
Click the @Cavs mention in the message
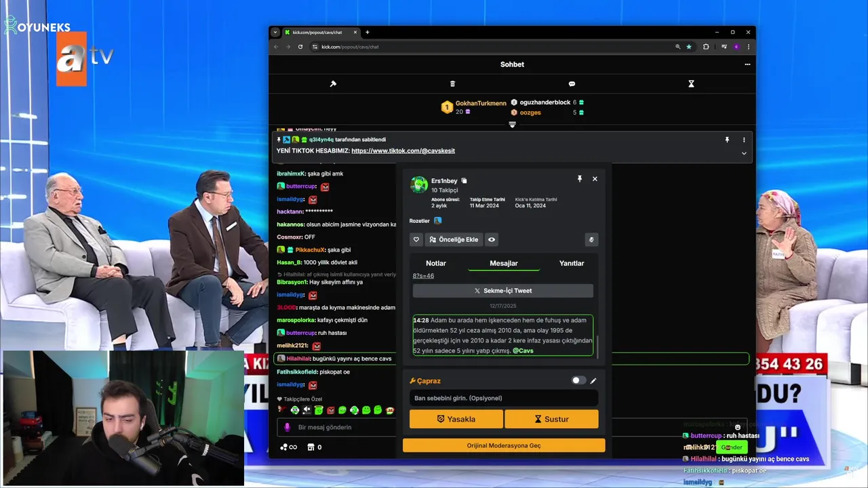coord(523,351)
